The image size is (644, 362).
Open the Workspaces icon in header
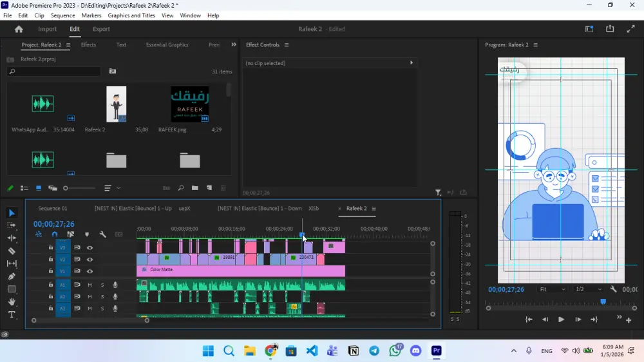[x=589, y=29]
